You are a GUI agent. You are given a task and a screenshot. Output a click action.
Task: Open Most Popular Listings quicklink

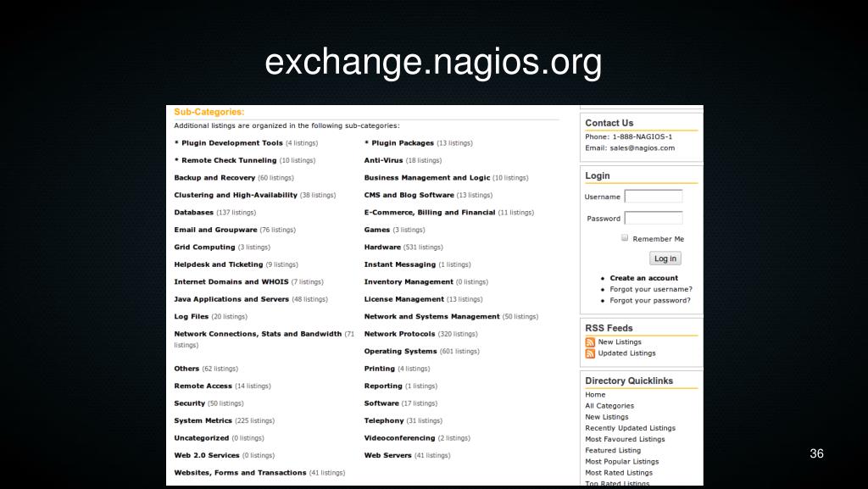point(621,461)
